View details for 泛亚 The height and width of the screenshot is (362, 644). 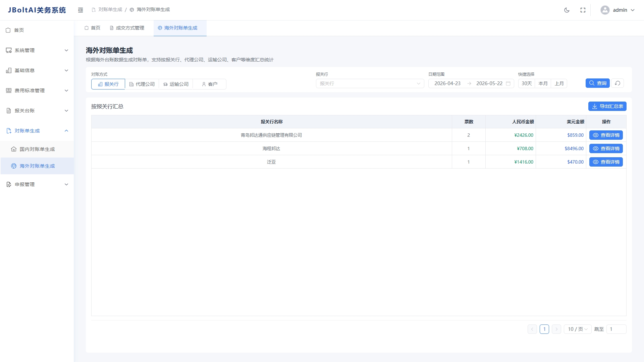[x=606, y=162]
